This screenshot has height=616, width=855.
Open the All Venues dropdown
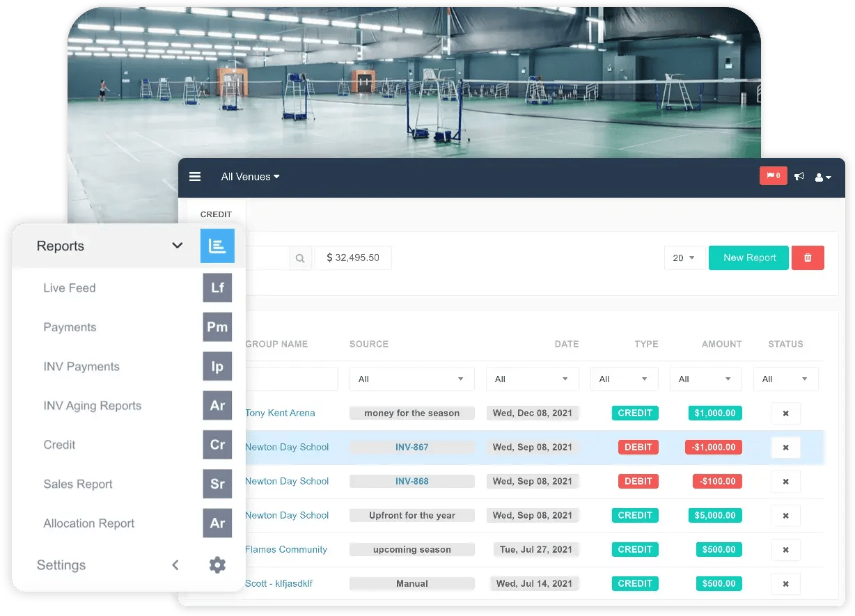[250, 177]
